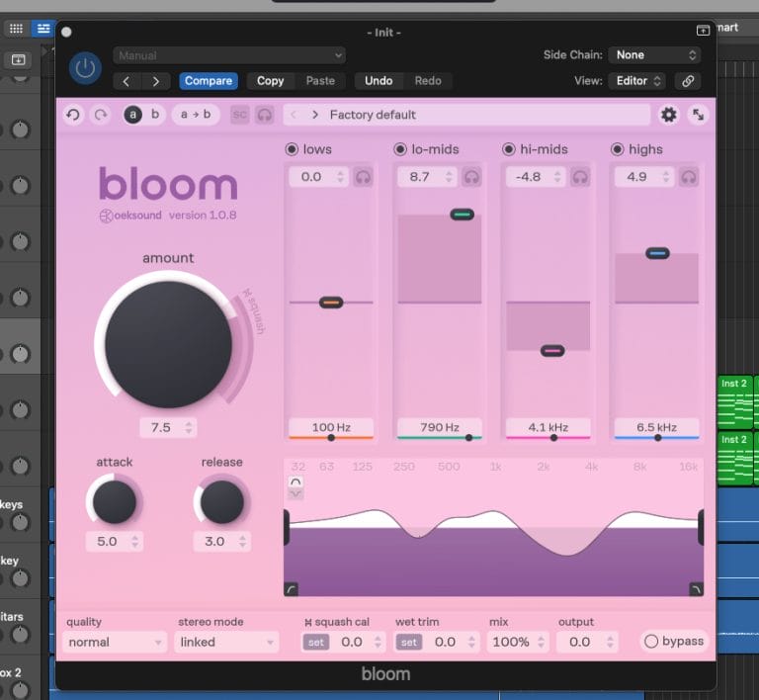Toggle the plugin power button
759x700 pixels.
tap(85, 68)
